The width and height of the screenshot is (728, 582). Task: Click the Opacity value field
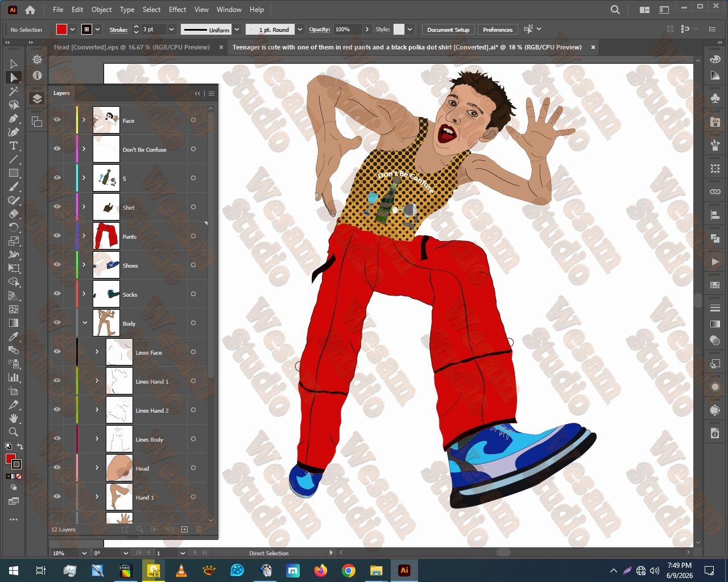point(347,30)
